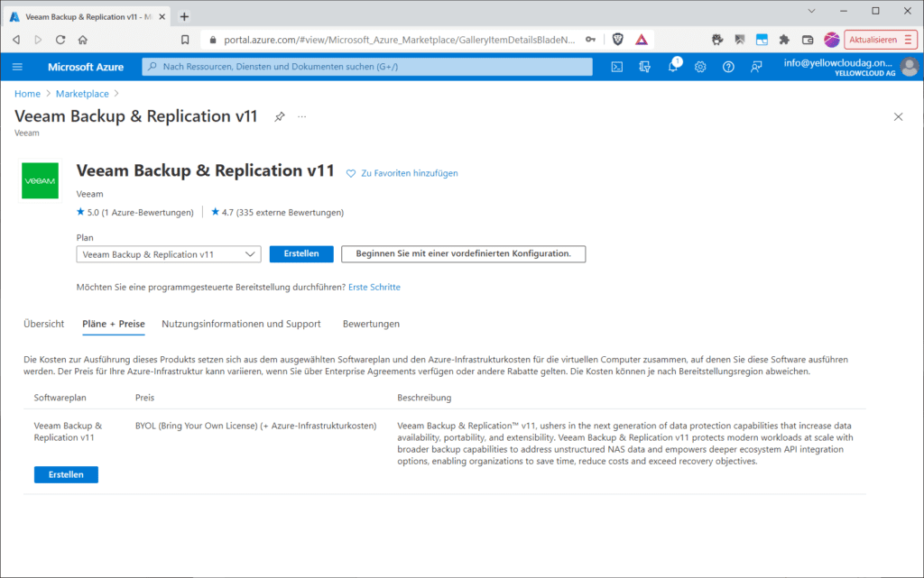Open Brave Rewards triangle icon

click(x=642, y=40)
